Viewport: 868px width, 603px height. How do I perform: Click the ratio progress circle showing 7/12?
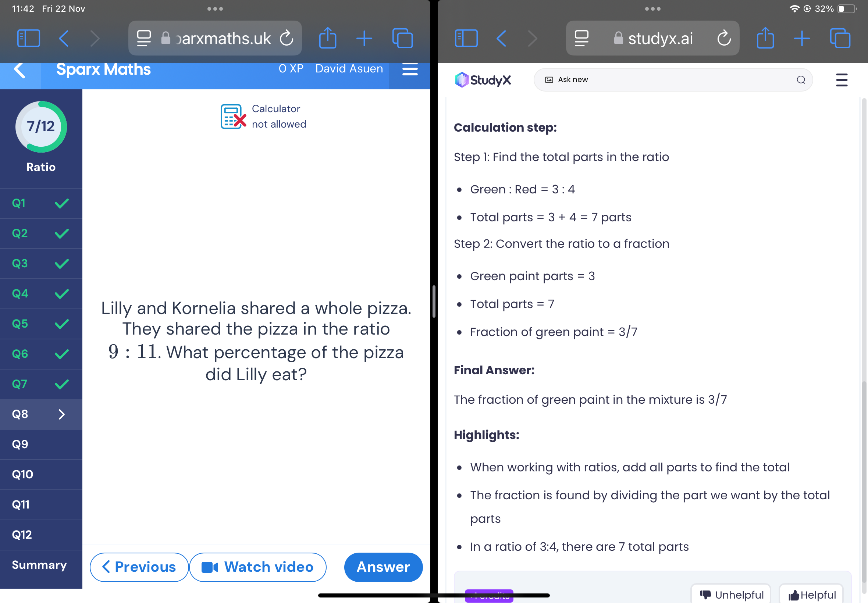(42, 126)
